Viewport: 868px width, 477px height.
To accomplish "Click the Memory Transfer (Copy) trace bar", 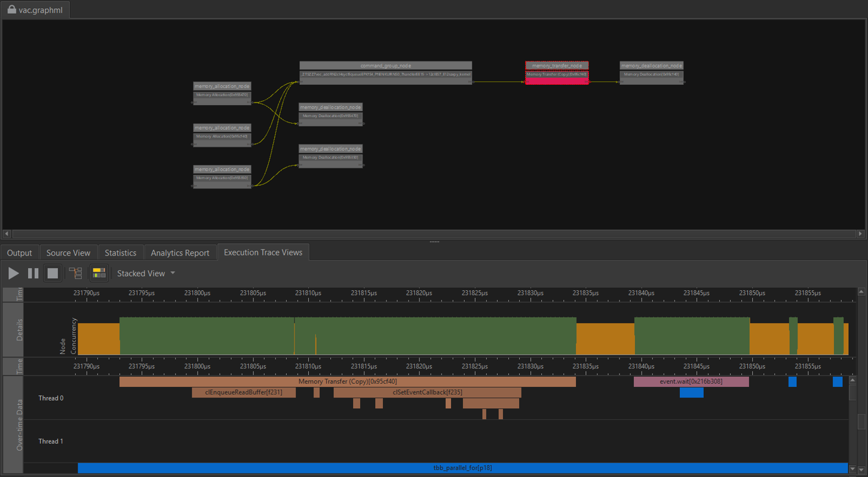I will pos(347,381).
